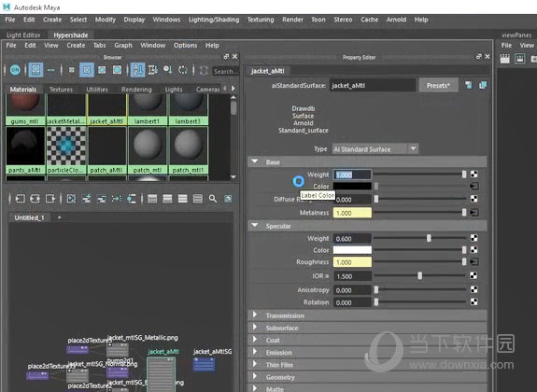This screenshot has height=392, width=537.
Task: Open the Hypershade Tabs menu
Action: tap(99, 45)
